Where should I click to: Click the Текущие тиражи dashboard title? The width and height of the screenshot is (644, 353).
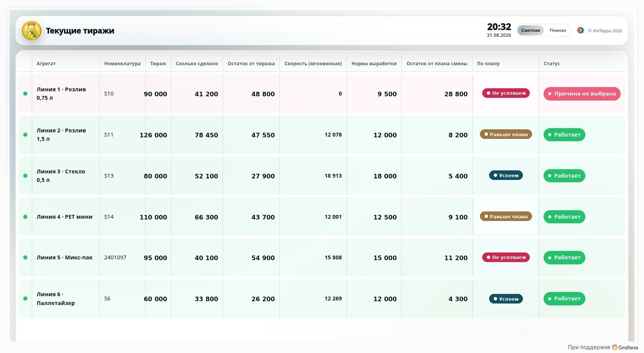tap(80, 31)
